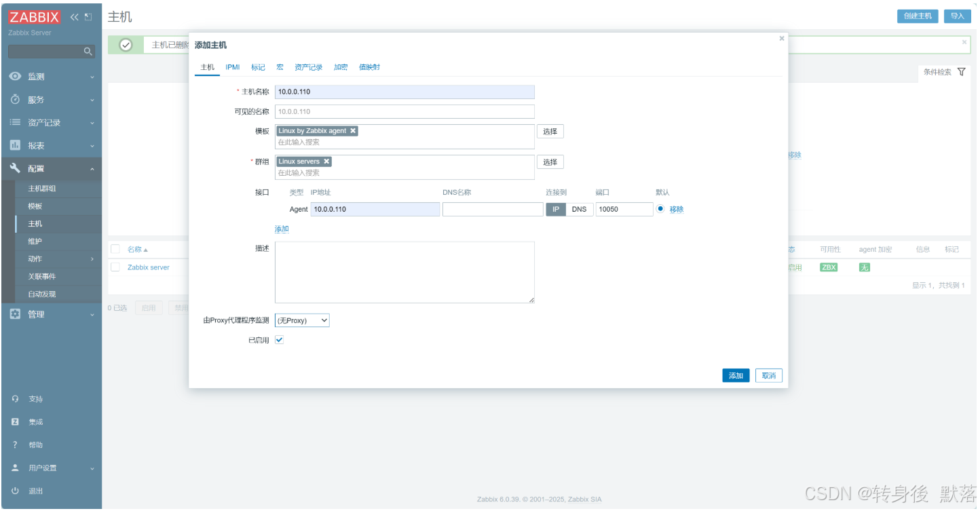The image size is (980, 511).
Task: Open 主机群组 in sidebar
Action: click(41, 189)
